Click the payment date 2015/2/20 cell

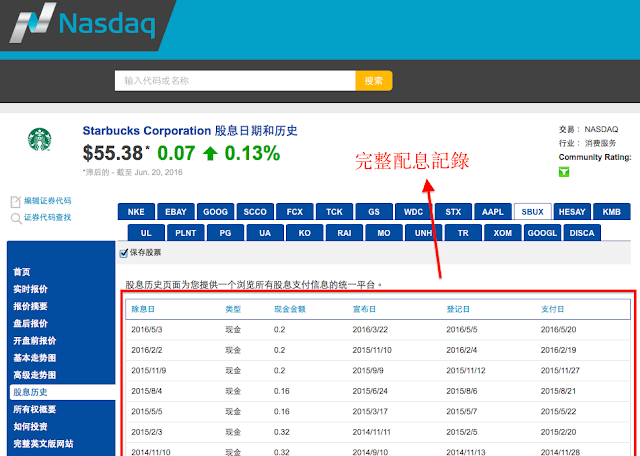pyautogui.click(x=558, y=432)
